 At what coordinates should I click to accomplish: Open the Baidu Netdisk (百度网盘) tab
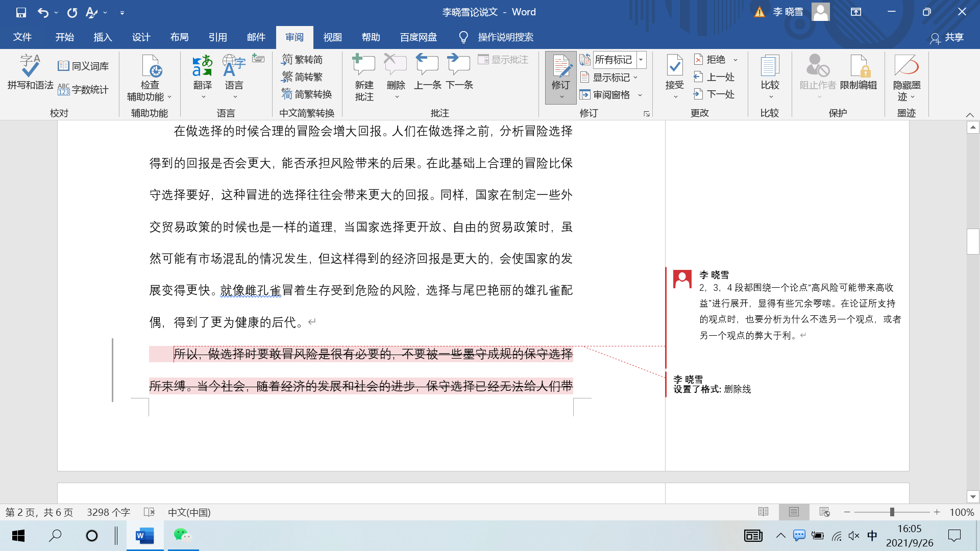tap(419, 37)
